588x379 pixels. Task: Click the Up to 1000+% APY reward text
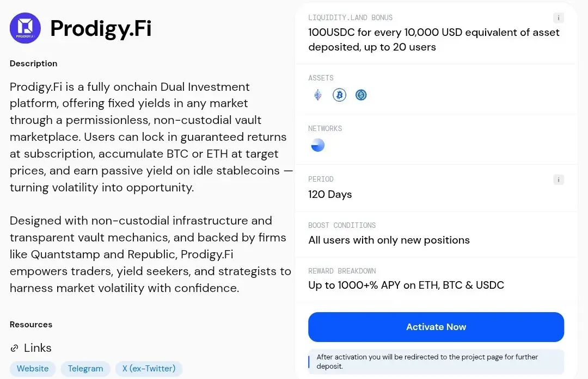pos(406,285)
